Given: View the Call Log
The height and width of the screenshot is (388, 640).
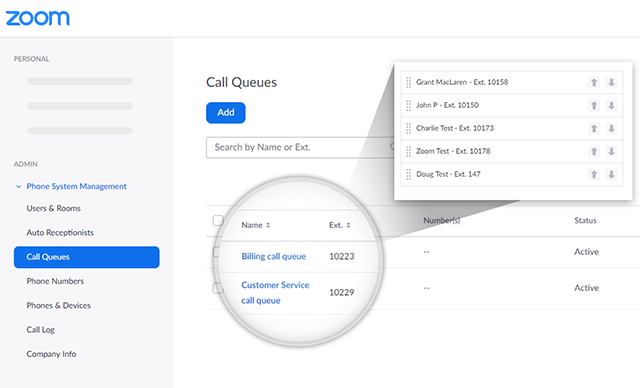Looking at the screenshot, I should tap(40, 330).
